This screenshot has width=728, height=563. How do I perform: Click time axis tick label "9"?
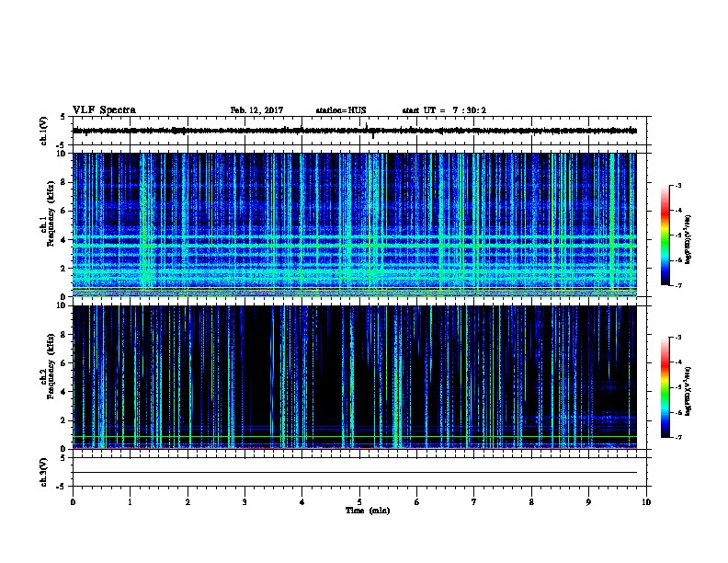pos(588,502)
